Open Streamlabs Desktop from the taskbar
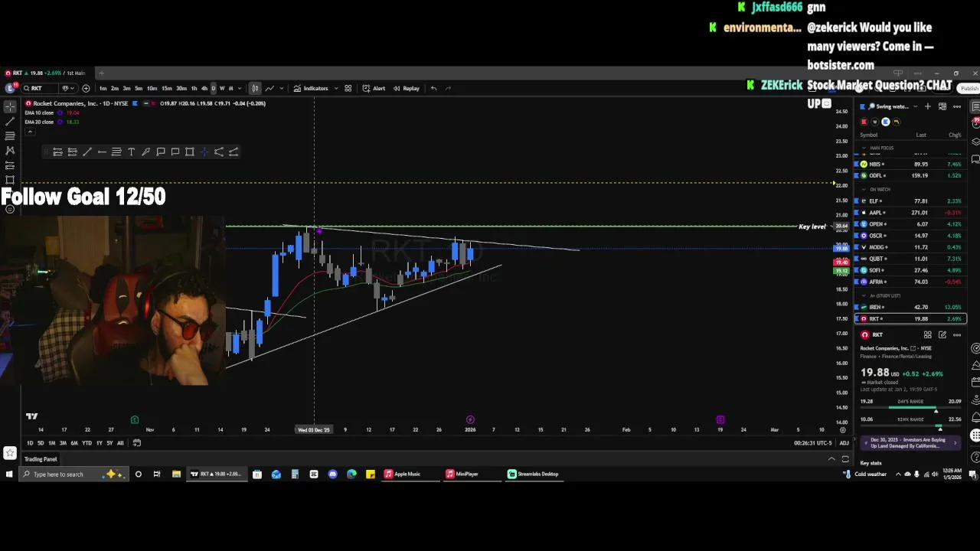Image resolution: width=980 pixels, height=551 pixels. coord(533,474)
